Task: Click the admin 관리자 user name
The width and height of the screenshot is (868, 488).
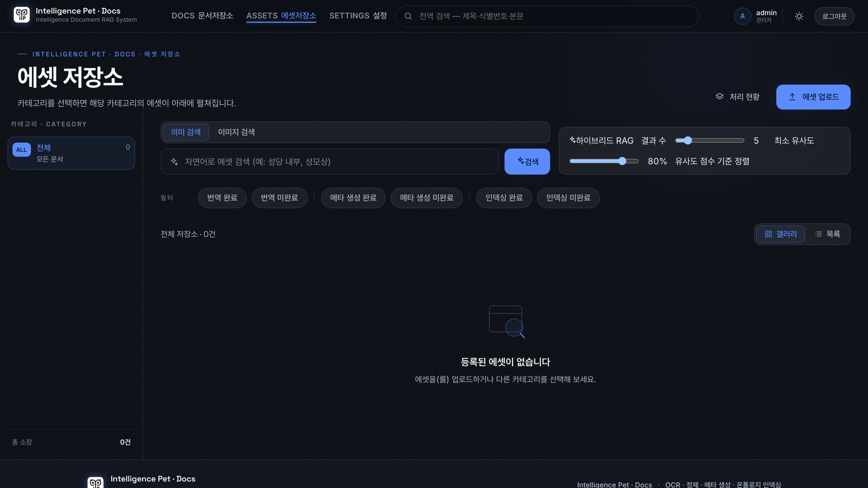Action: (x=766, y=16)
